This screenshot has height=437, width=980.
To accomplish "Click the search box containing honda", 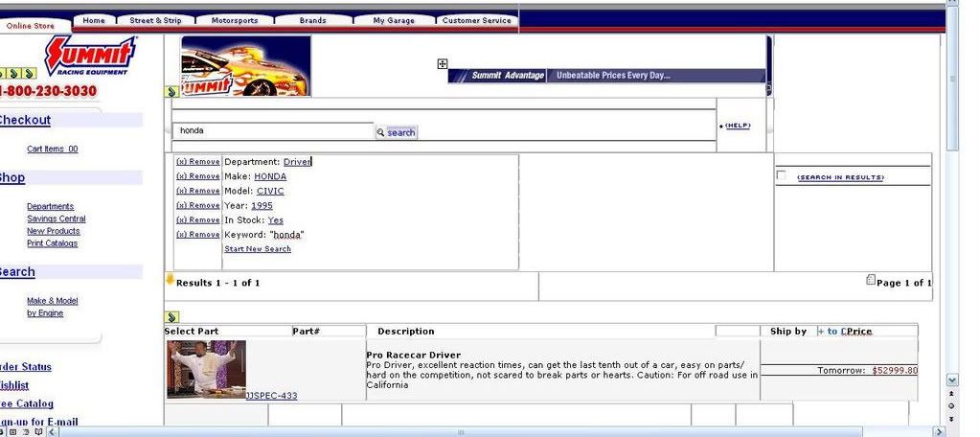I will 273,131.
